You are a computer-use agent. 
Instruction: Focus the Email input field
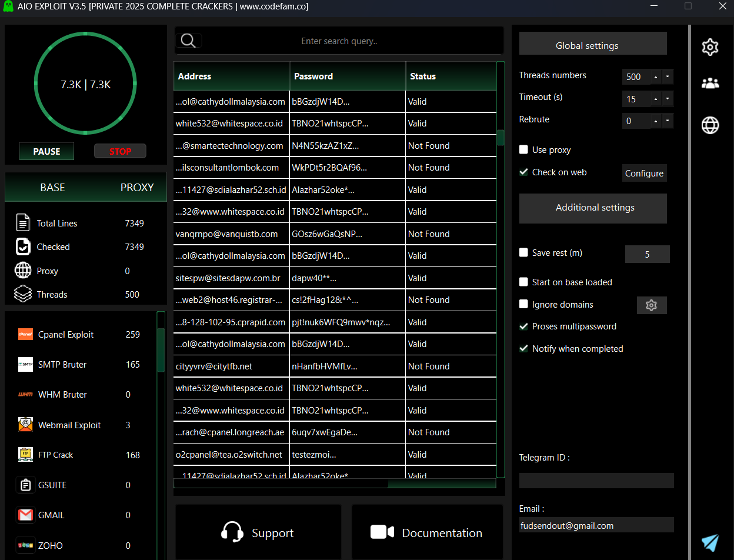tap(596, 525)
